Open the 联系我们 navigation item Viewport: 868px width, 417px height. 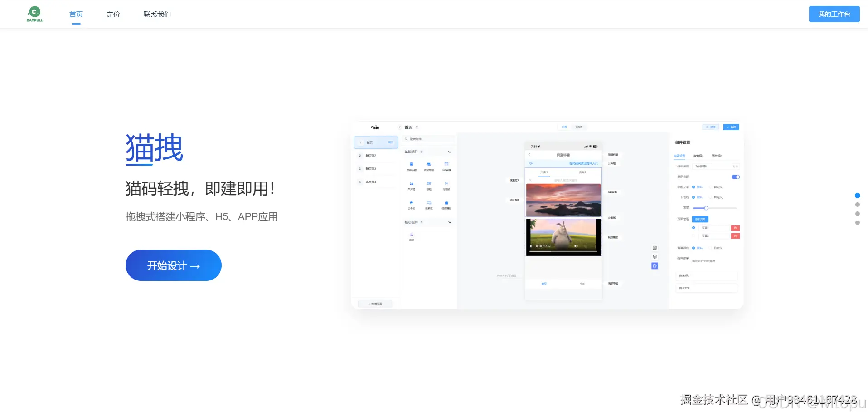point(157,15)
